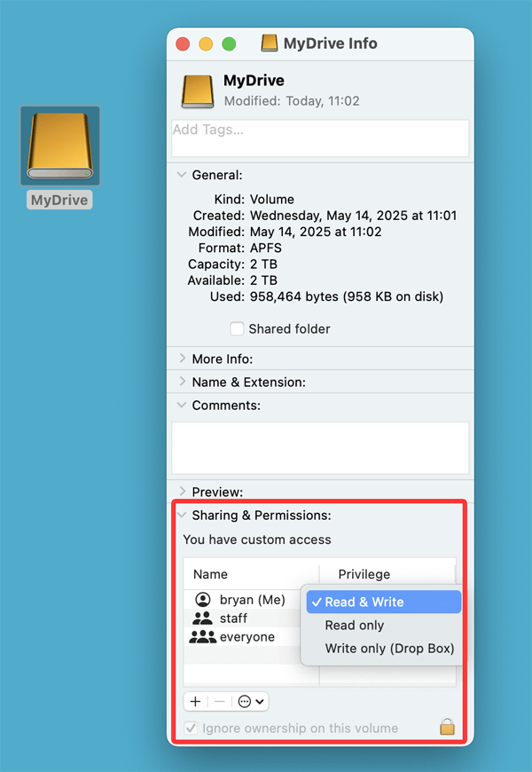Choose Write only (Drop Box) option
Image resolution: width=532 pixels, height=772 pixels.
pos(389,649)
